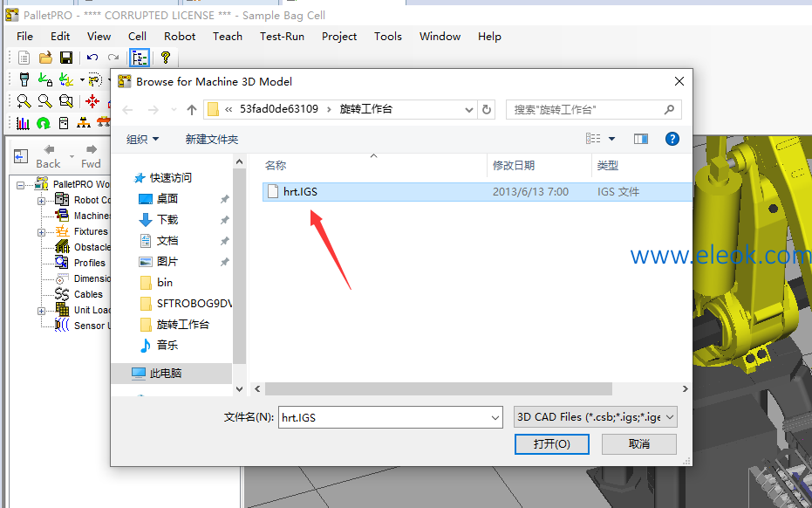Click the 打开(O) open button
Screen dimensions: 812x508
552,444
